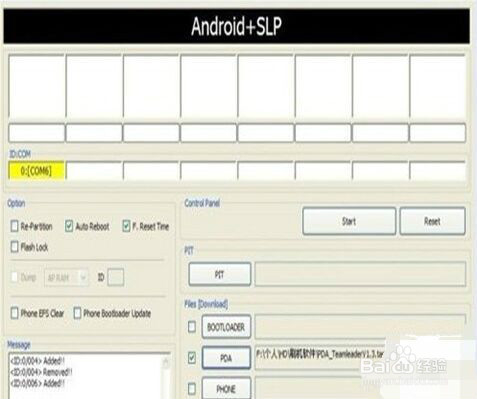
Task: Click the '<ID:0/004> Added!!' log line
Action: pos(37,361)
